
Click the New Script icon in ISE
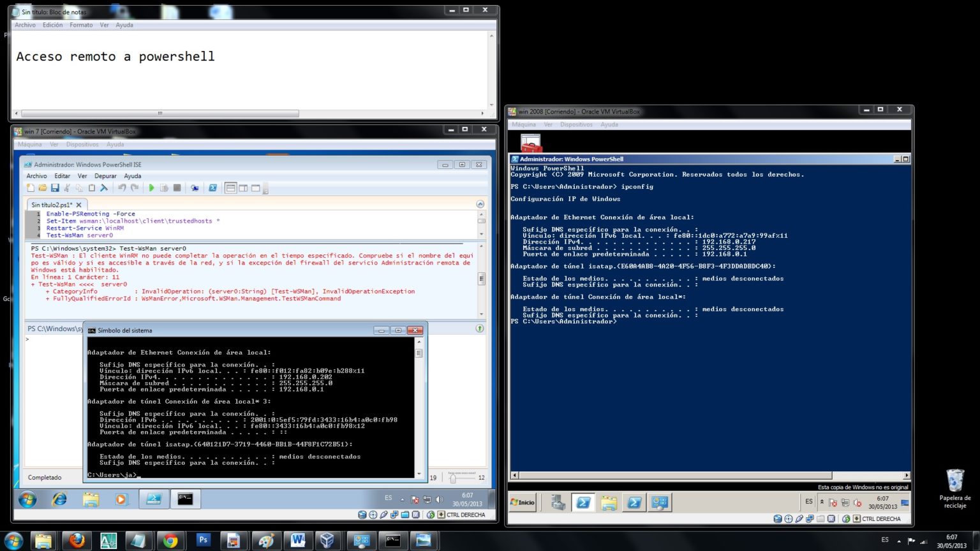[x=30, y=187]
